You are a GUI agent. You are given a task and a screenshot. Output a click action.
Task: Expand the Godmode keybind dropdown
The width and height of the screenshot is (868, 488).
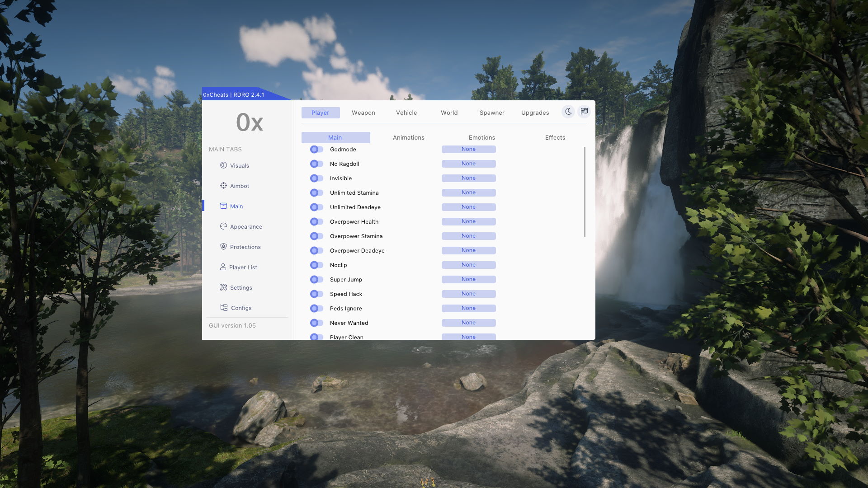pyautogui.click(x=468, y=149)
